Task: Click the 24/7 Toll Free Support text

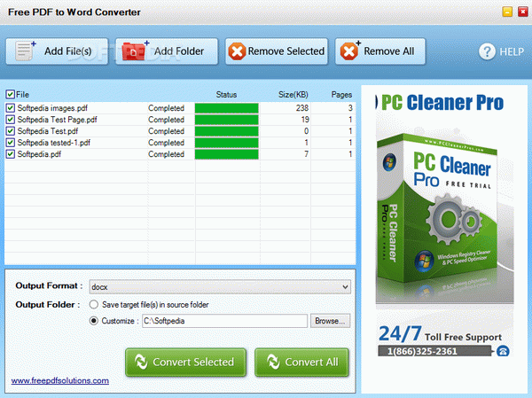Action: coord(440,334)
